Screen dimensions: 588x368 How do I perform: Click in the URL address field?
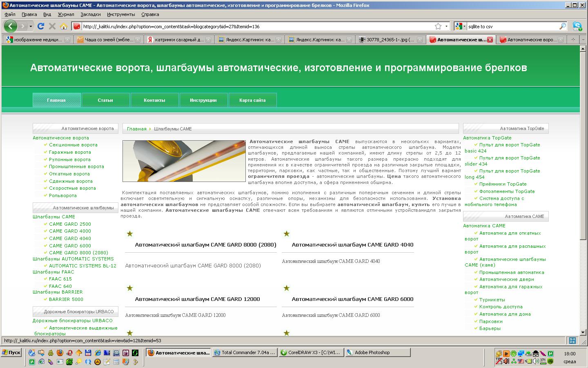click(257, 26)
